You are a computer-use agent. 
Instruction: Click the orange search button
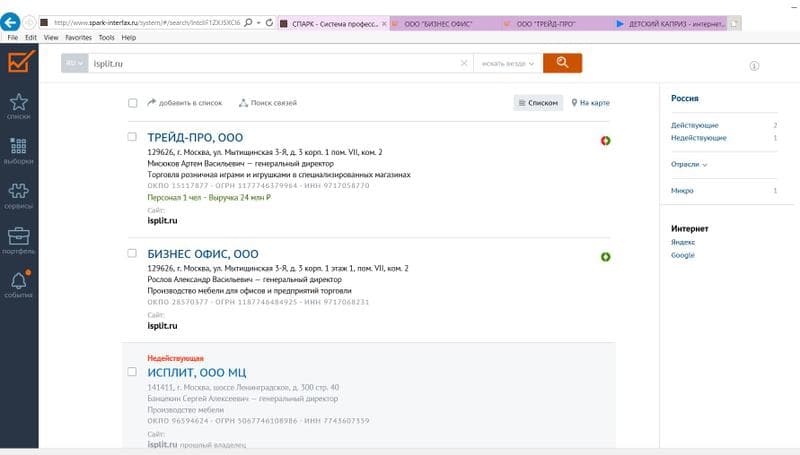[562, 63]
